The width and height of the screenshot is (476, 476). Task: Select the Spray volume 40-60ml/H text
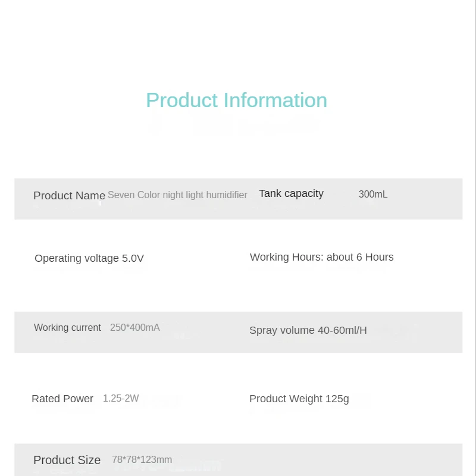(308, 330)
